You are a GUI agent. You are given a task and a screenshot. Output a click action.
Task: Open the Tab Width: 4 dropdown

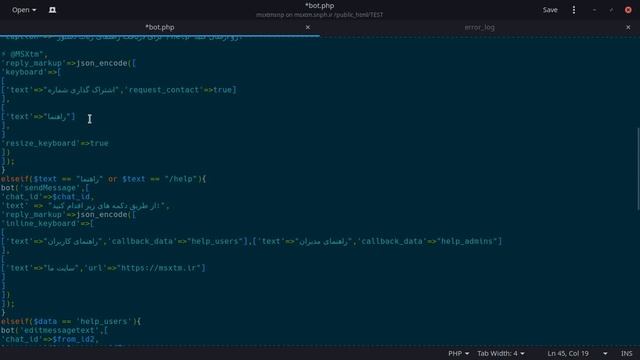501,353
